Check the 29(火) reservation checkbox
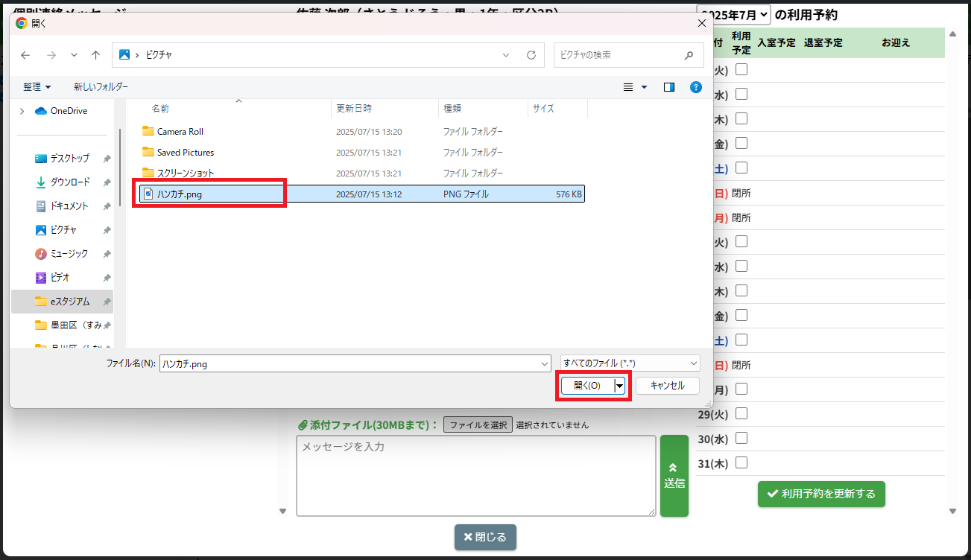Image resolution: width=971 pixels, height=560 pixels. (x=741, y=413)
